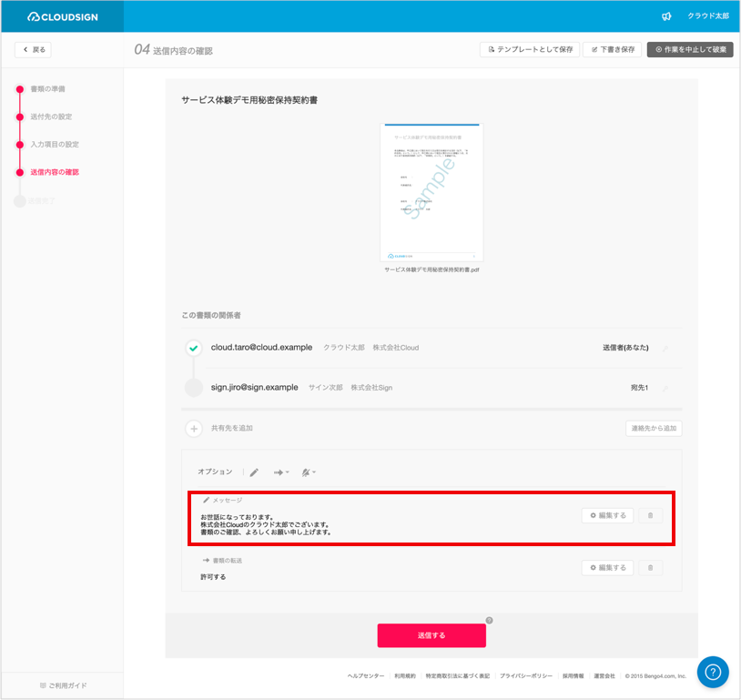Click the announcements megaphone icon

point(666,16)
